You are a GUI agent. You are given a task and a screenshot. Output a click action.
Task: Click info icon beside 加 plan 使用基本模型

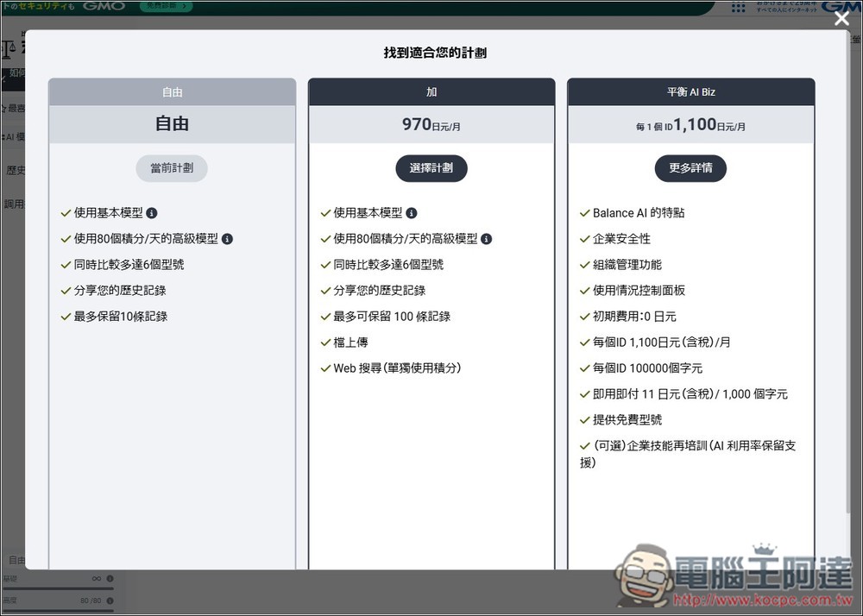411,213
